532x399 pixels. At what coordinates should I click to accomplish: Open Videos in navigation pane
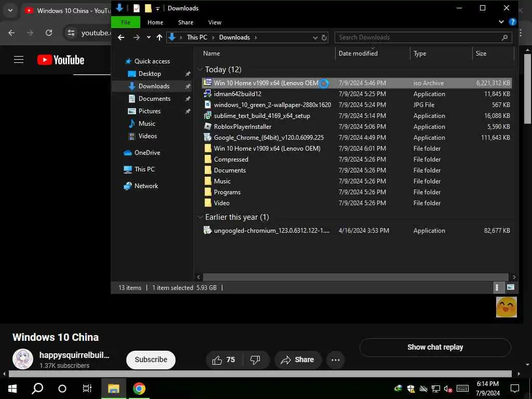click(148, 136)
